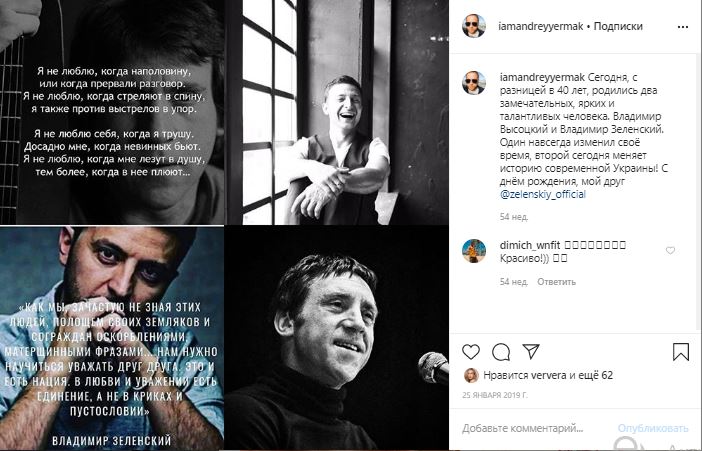Click the 'Добавьте комментарий' input field
The width and height of the screenshot is (702, 451).
[535, 427]
